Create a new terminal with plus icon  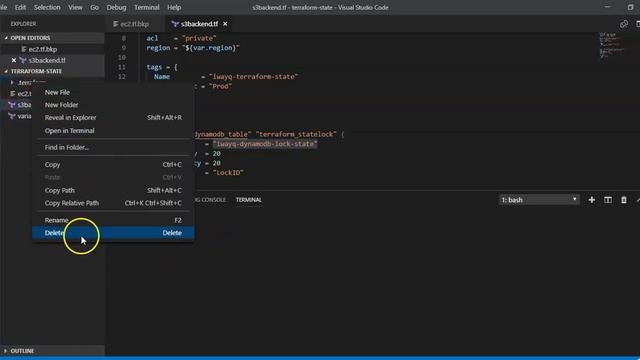pyautogui.click(x=591, y=200)
